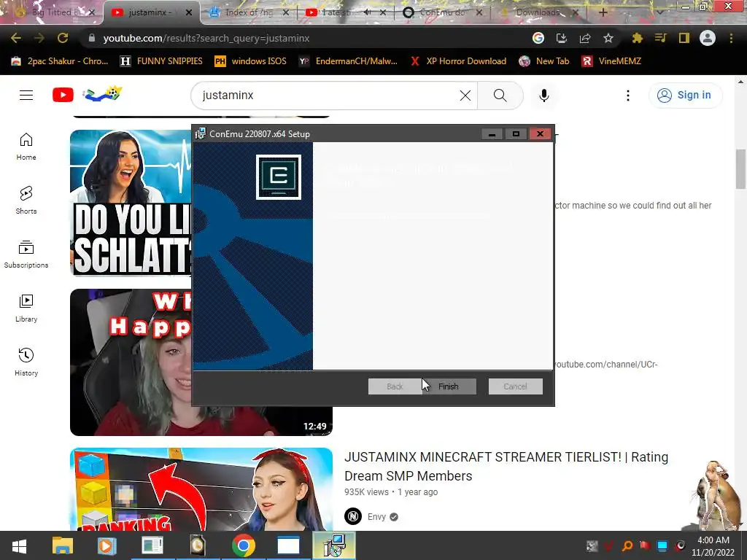This screenshot has width=747, height=560.
Task: Click the disabled Cancel button in ConEmu Setup
Action: (x=516, y=386)
